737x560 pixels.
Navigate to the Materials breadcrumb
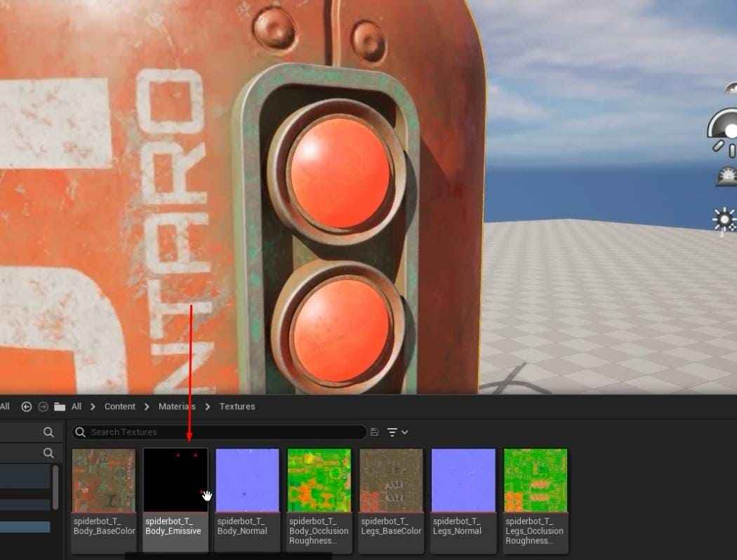[177, 406]
